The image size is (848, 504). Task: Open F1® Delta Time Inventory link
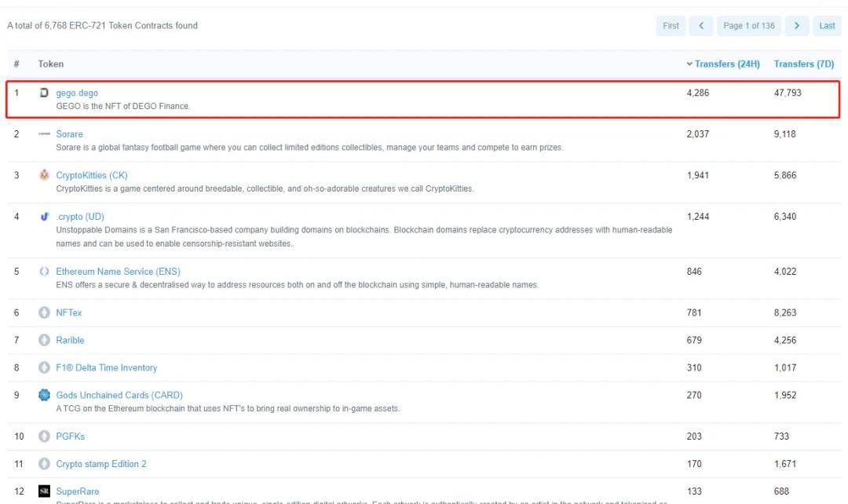pyautogui.click(x=107, y=367)
